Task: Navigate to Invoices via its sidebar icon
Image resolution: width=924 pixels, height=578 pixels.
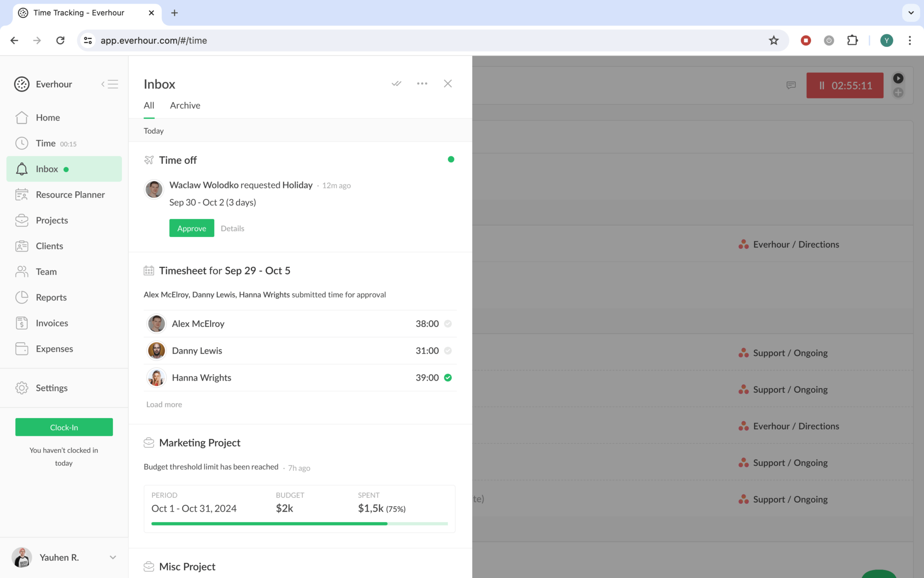Action: click(x=22, y=323)
